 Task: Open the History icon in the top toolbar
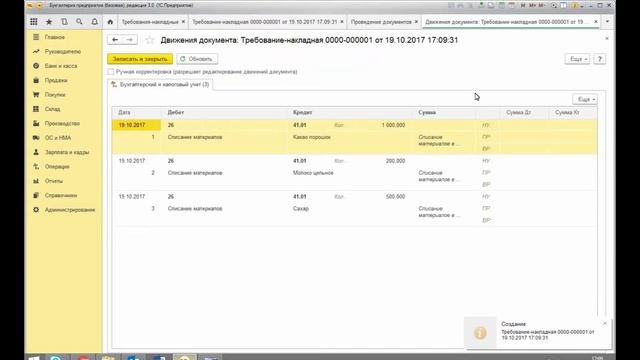[x=64, y=22]
